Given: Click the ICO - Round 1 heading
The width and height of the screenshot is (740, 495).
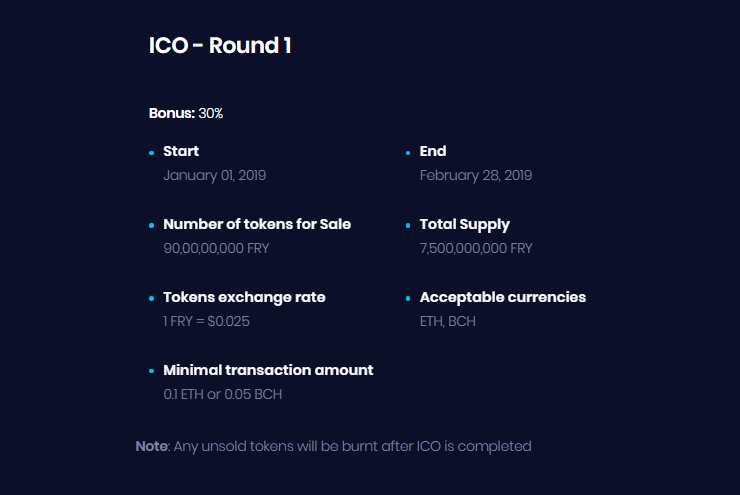Looking at the screenshot, I should [220, 46].
